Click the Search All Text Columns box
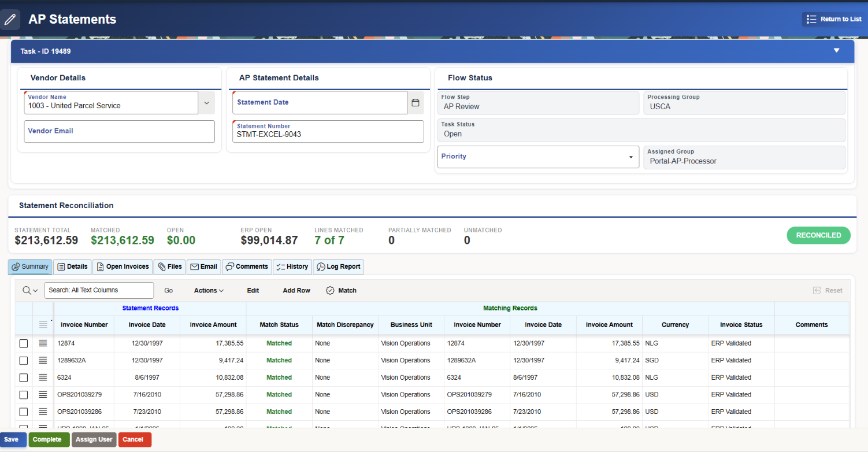868x452 pixels. click(99, 290)
